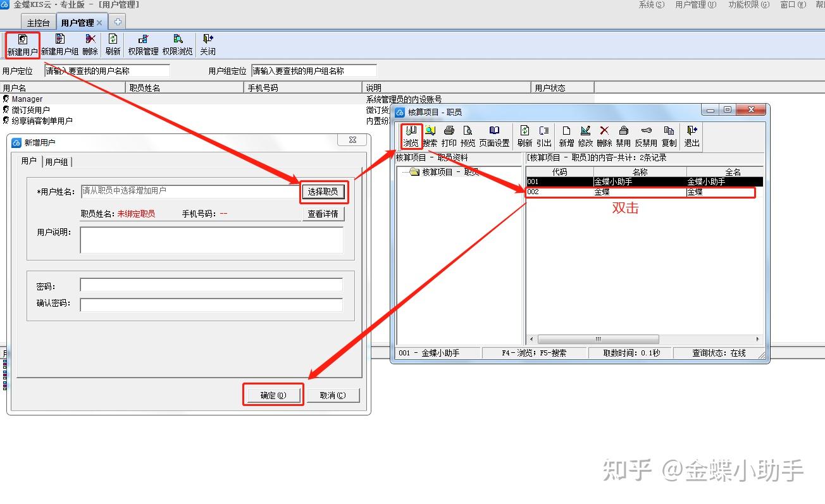Click horizontal scrollbar thumb in 核算项目 list

pyautogui.click(x=598, y=340)
